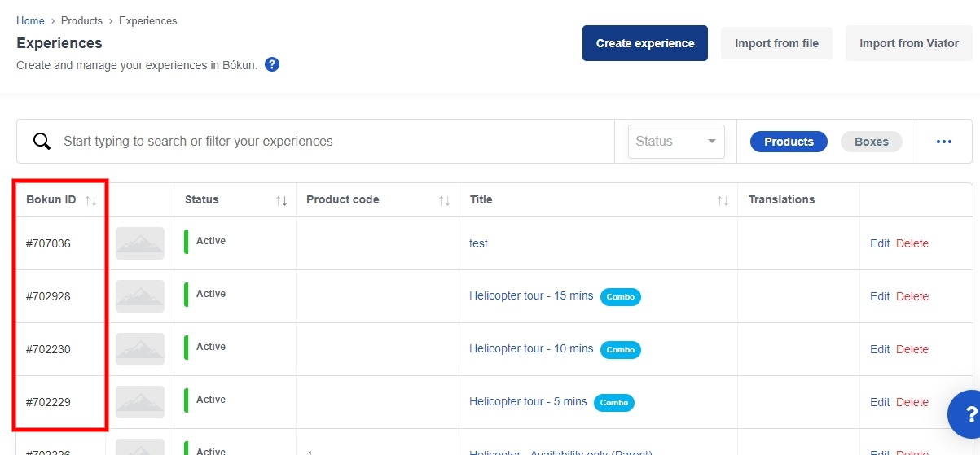Delete the 'test' experience
This screenshot has height=455, width=980.
tap(912, 243)
